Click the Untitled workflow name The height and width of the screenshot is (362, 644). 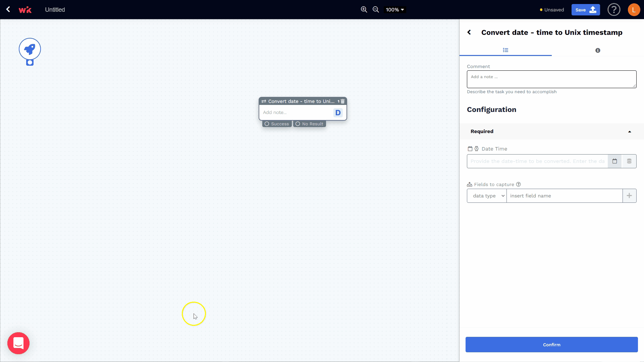coord(55,10)
